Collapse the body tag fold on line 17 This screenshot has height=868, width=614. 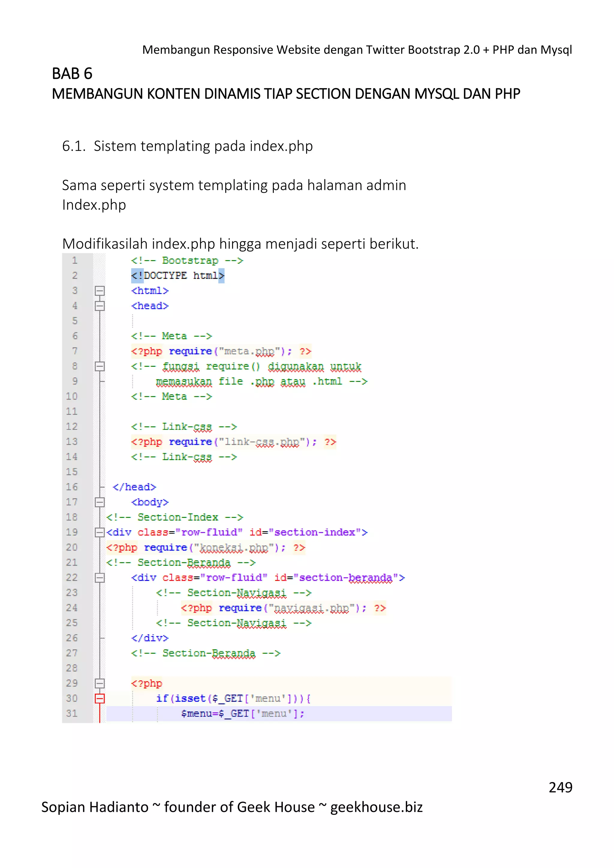pos(100,502)
